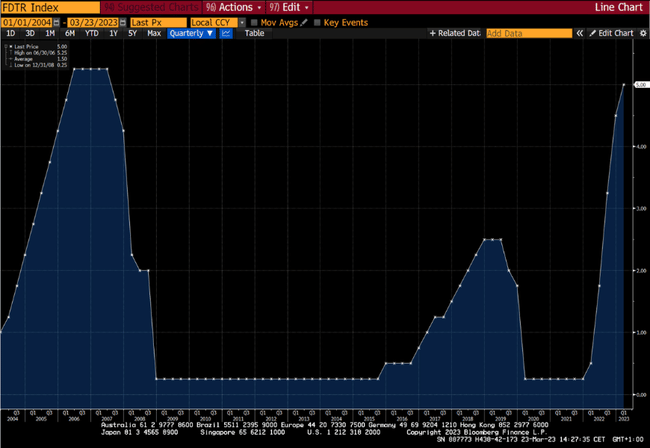Open chart settings gear icon
The width and height of the screenshot is (650, 448).
tap(641, 33)
